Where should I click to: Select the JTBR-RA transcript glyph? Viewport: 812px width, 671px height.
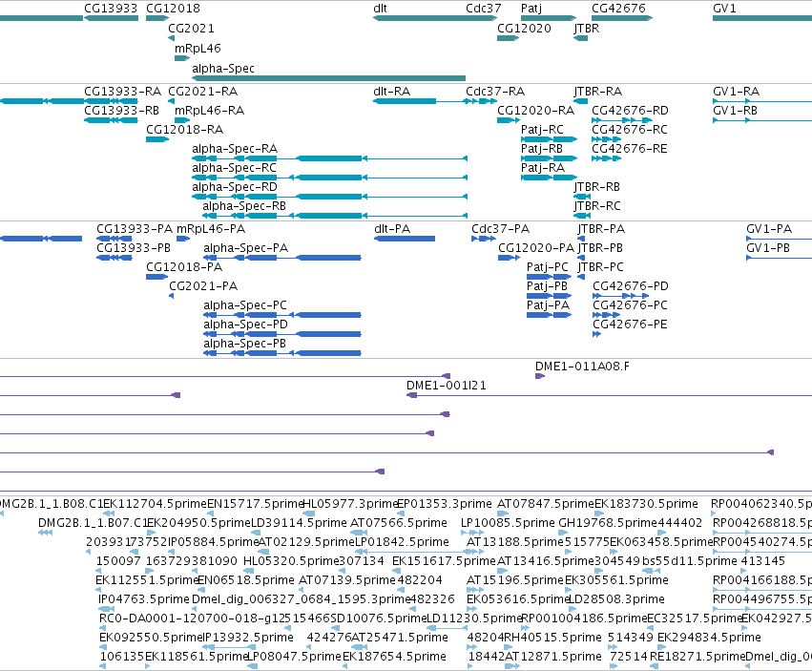(x=580, y=101)
